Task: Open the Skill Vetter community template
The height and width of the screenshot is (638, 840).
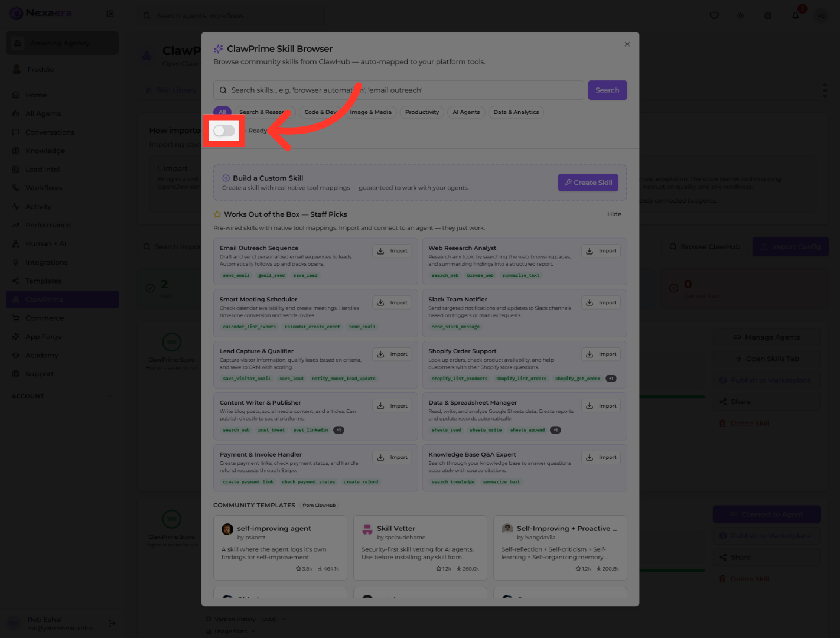Action: point(420,548)
